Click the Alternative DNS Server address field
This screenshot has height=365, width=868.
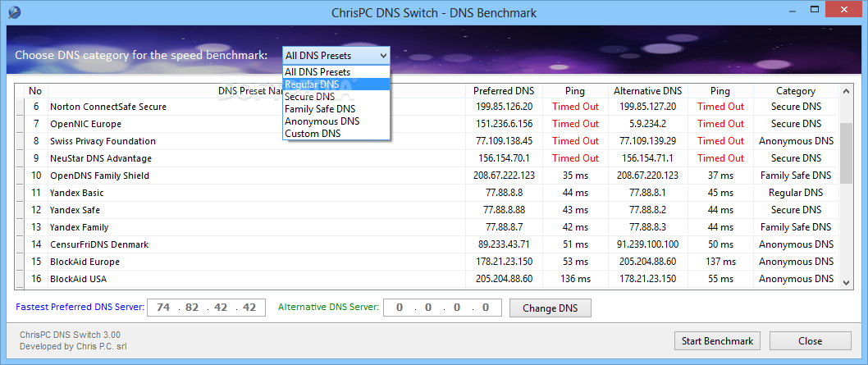[442, 308]
